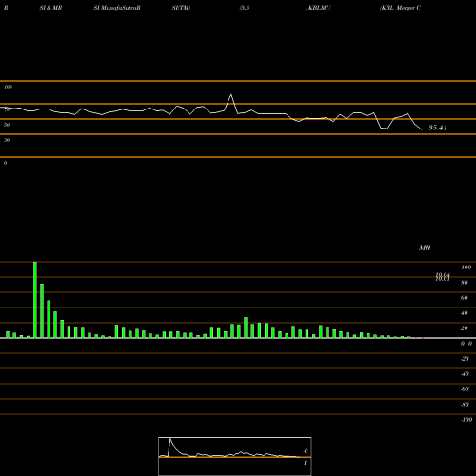Click the 20 label on MR axis
The height and width of the screenshot is (476, 476).
click(465, 328)
